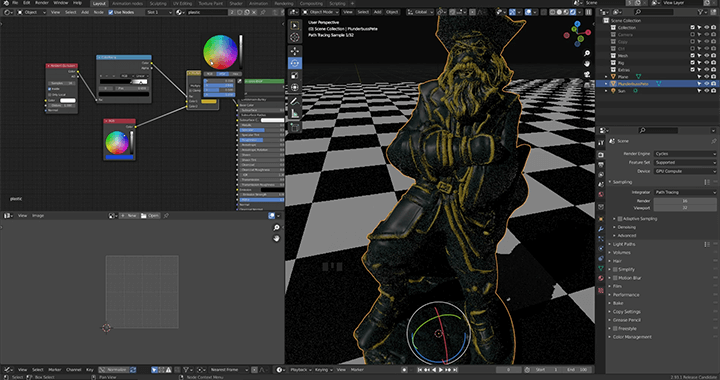Click the New image button

pos(129,216)
